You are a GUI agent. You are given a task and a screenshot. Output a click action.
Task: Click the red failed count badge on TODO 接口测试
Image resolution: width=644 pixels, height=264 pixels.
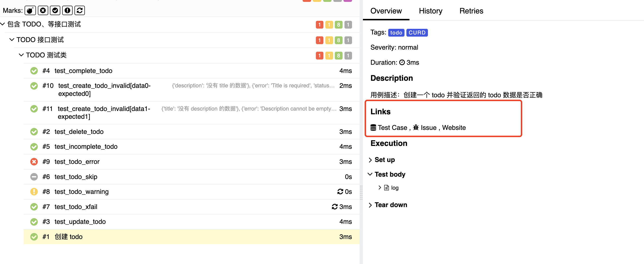[x=319, y=40]
